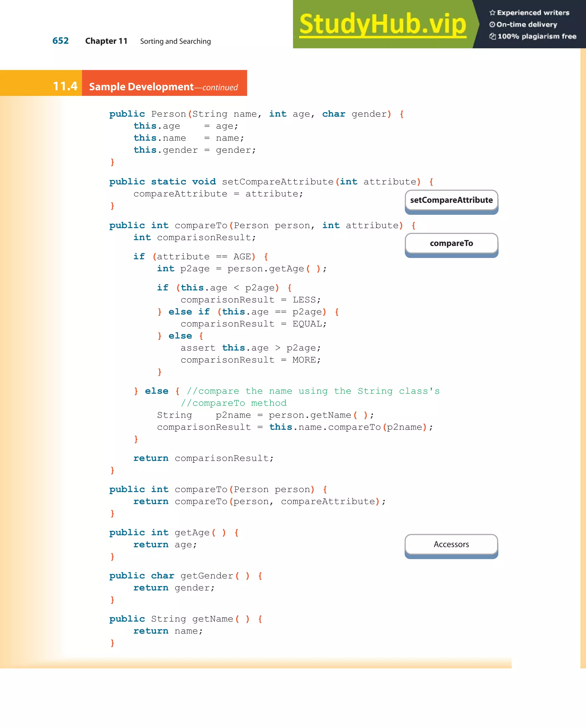Click the 11.4 section number block

pyautogui.click(x=65, y=86)
